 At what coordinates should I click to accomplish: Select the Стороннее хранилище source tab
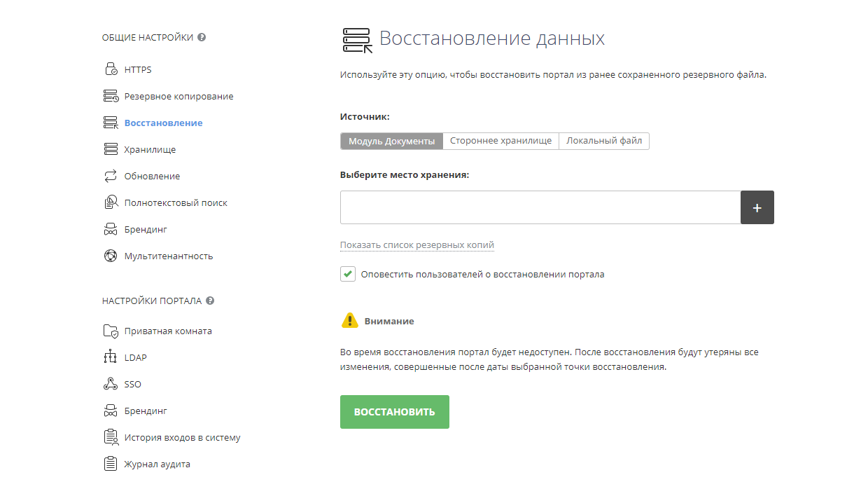pos(501,141)
